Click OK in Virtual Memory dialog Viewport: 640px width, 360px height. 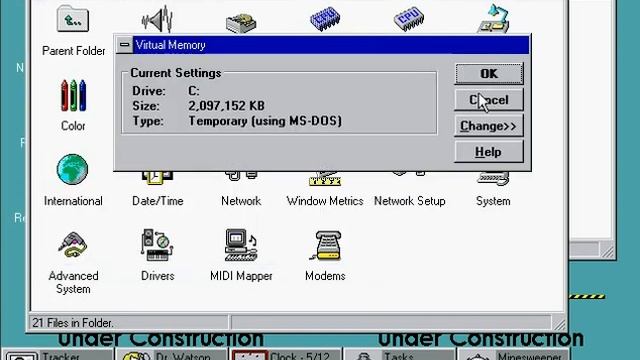(489, 74)
